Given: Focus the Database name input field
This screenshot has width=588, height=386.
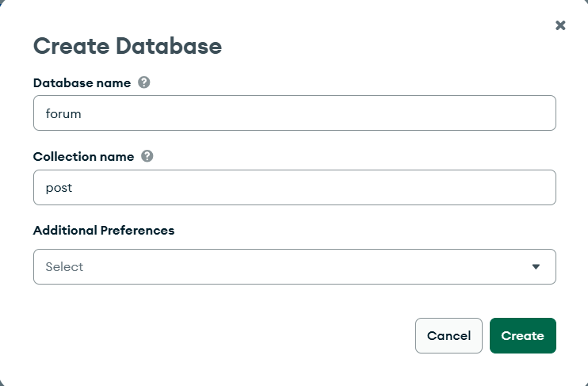Looking at the screenshot, I should tap(294, 113).
